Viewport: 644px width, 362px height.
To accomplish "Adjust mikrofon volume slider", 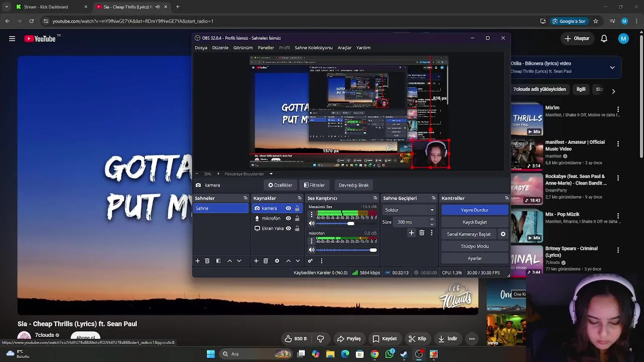I will click(373, 250).
